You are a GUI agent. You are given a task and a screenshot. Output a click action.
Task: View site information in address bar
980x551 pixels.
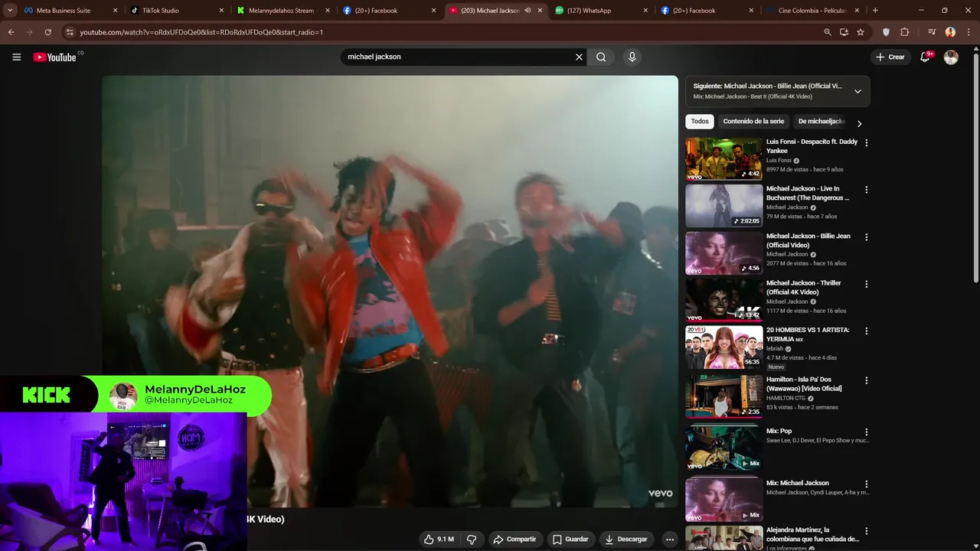tap(70, 32)
